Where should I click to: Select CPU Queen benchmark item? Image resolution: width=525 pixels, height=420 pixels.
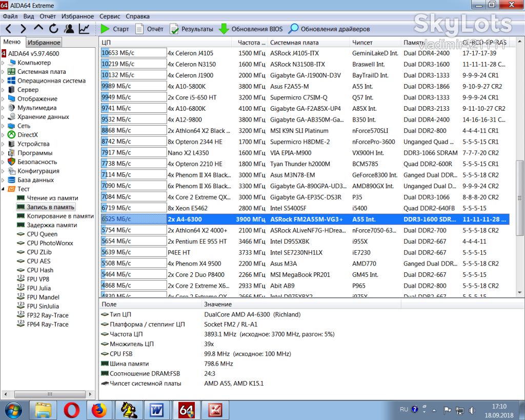(42, 234)
